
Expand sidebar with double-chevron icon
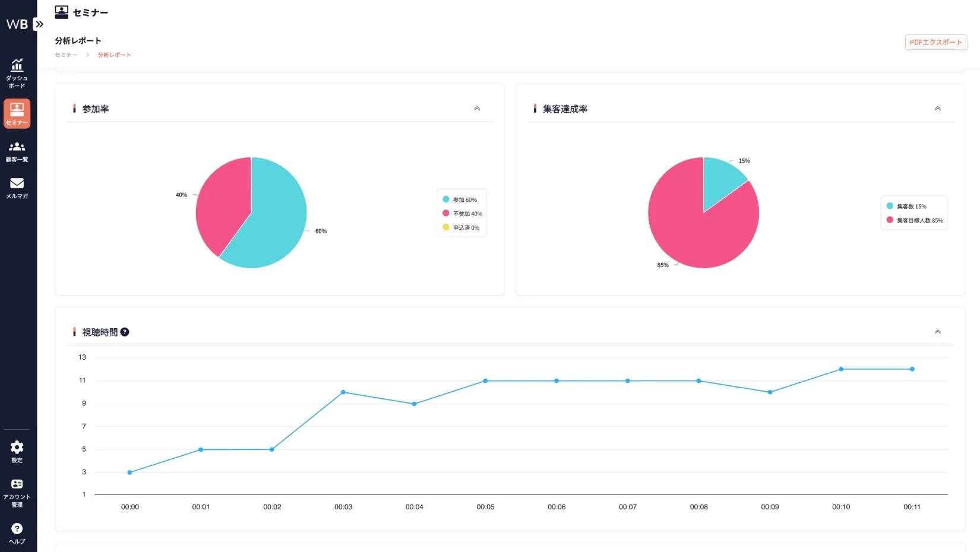coord(39,24)
